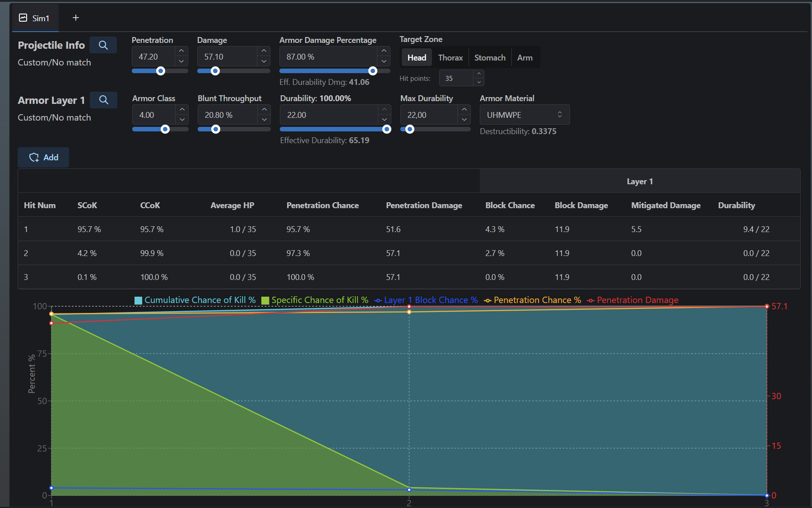The width and height of the screenshot is (812, 508).
Task: Switch target zone to Thorax
Action: point(450,58)
